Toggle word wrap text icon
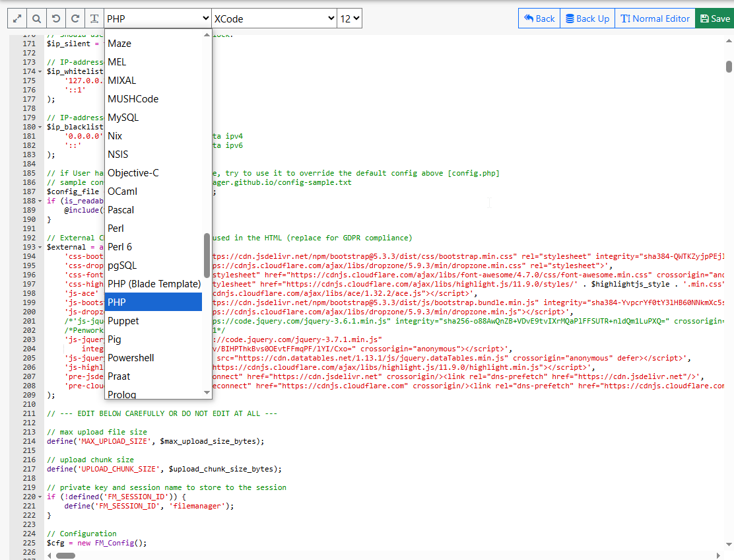 [x=94, y=18]
